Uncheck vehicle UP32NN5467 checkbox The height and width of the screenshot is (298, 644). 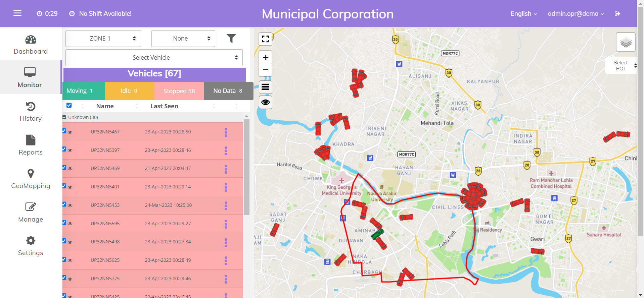(x=64, y=131)
